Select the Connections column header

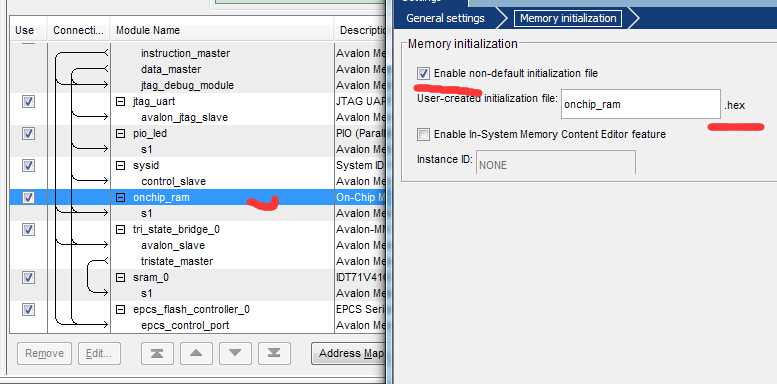click(79, 30)
